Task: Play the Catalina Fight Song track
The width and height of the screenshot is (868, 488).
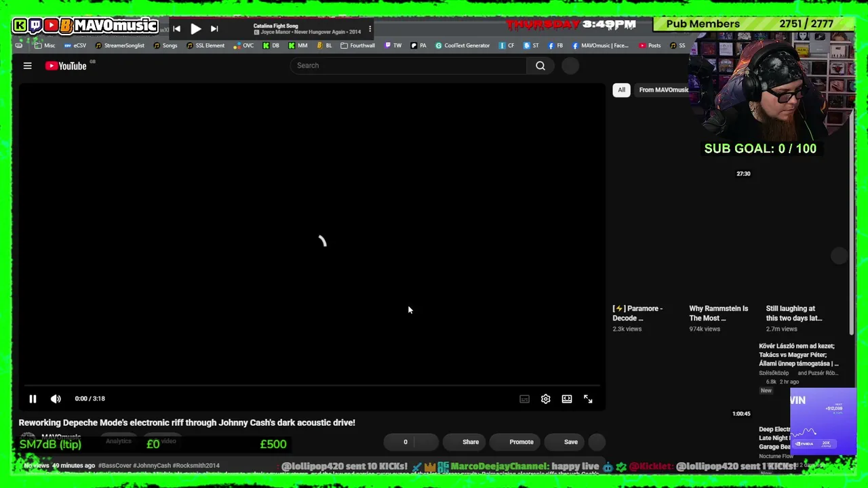Action: (x=195, y=28)
